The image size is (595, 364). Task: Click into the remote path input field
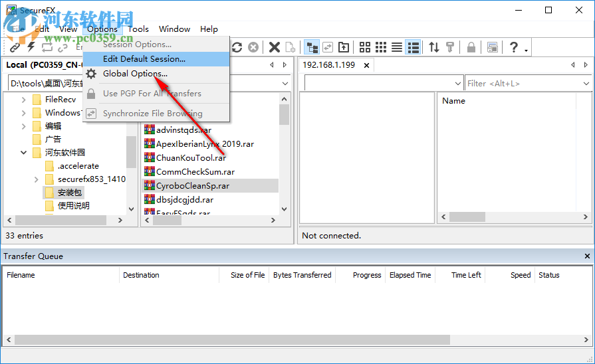379,84
